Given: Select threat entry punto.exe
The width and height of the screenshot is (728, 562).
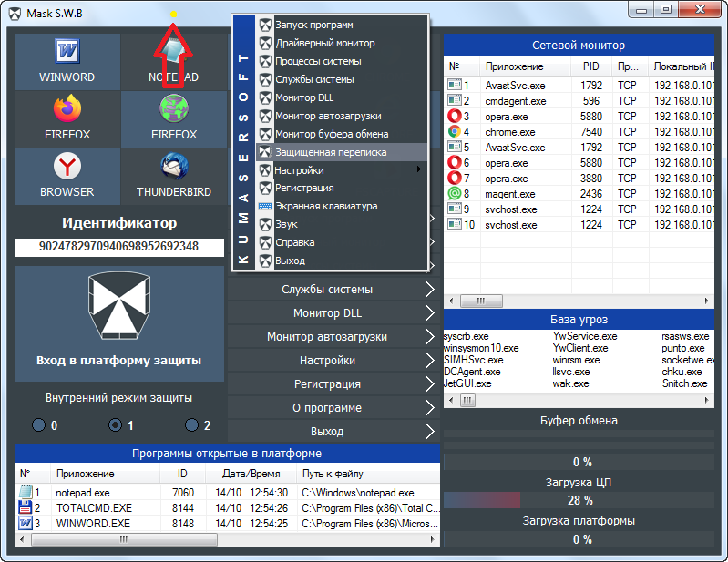Looking at the screenshot, I should point(683,348).
